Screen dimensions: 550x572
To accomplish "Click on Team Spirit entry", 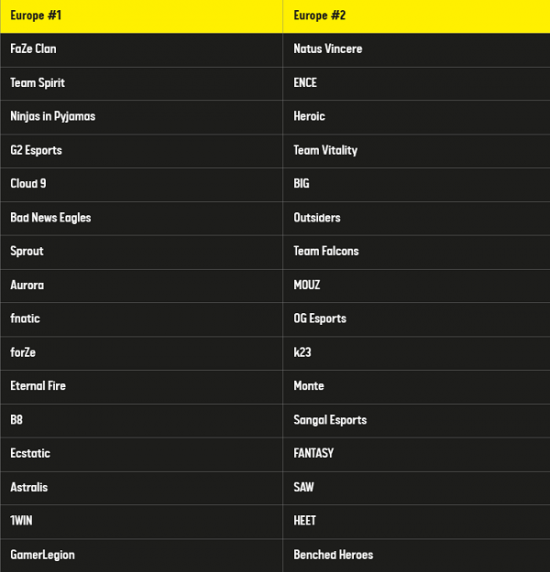I will [38, 83].
